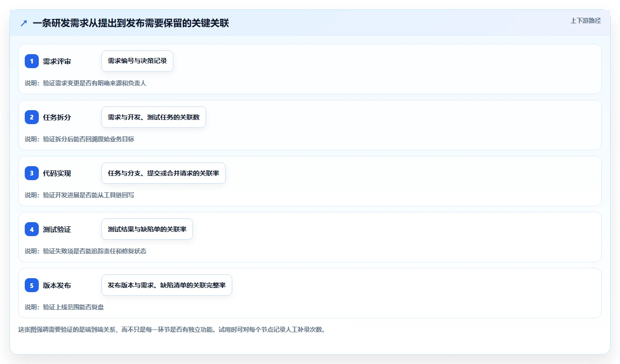Click the step 1 number badge
The image size is (620, 364).
[x=32, y=61]
